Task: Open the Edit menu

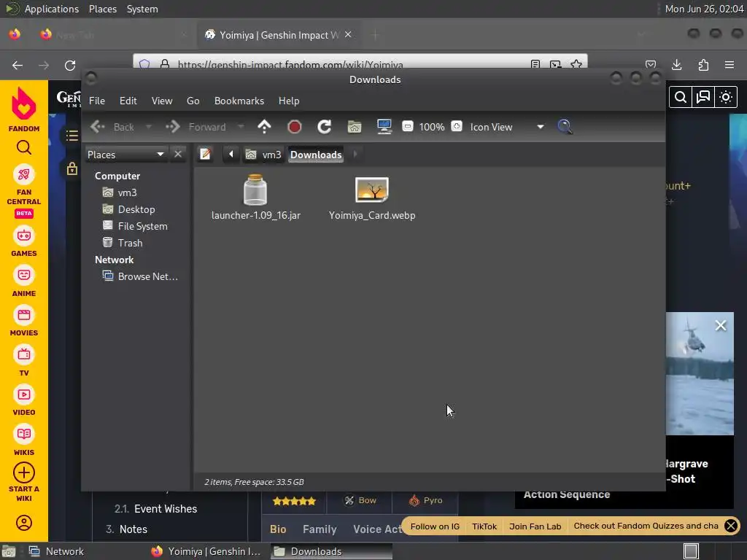Action: (128, 101)
